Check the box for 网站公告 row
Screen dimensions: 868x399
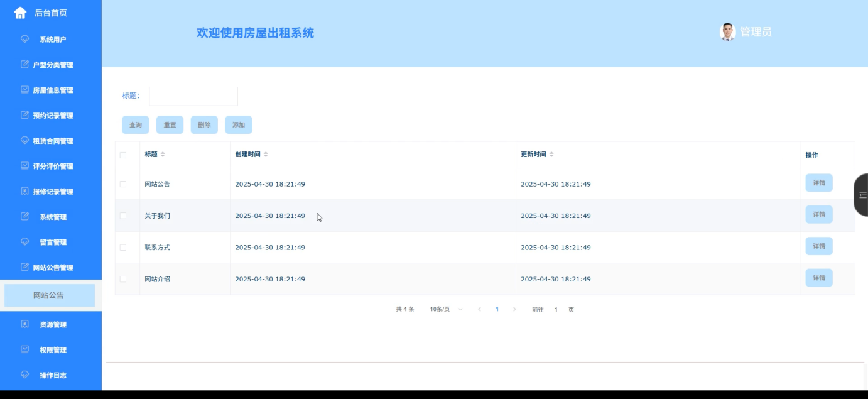[123, 184]
